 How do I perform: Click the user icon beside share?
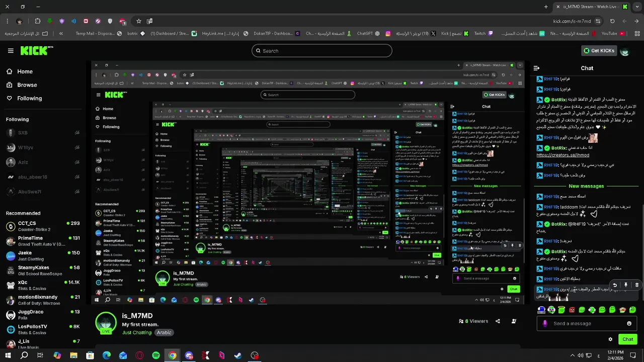click(x=514, y=321)
